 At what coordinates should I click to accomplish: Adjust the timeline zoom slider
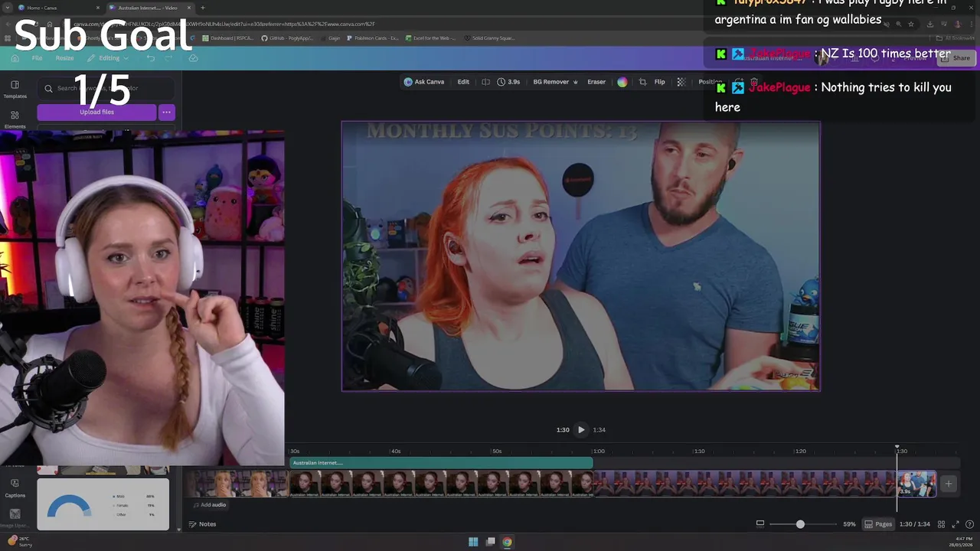tap(800, 524)
